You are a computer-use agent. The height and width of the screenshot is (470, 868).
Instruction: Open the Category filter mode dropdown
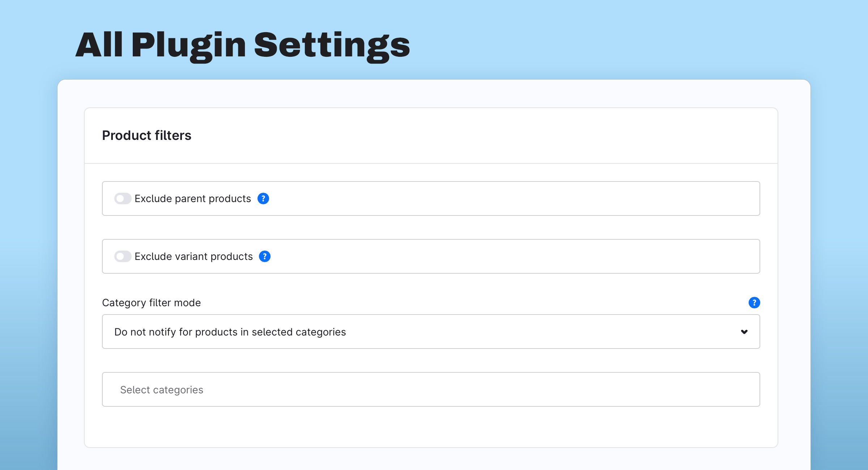tap(431, 332)
